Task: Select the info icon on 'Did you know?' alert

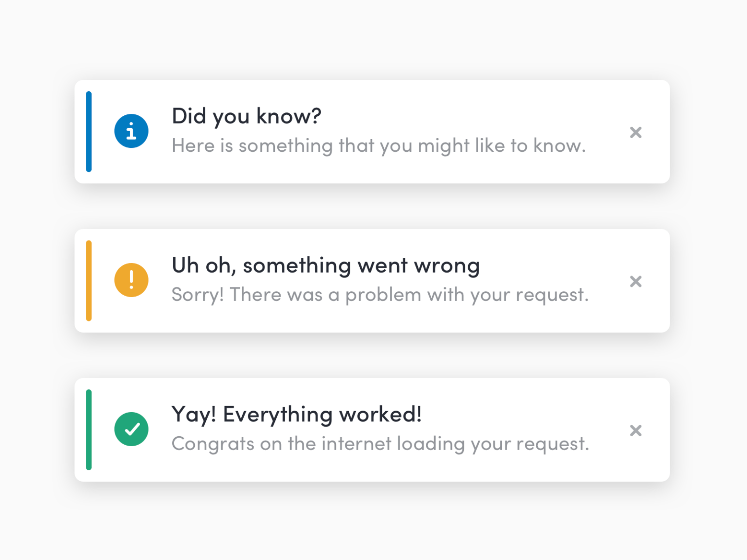Action: click(131, 131)
